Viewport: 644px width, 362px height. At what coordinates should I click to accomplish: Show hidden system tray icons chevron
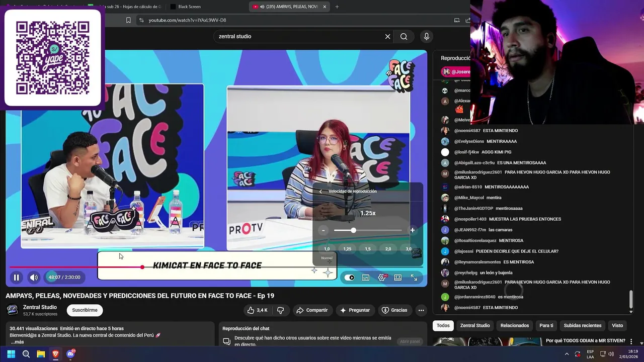(567, 354)
